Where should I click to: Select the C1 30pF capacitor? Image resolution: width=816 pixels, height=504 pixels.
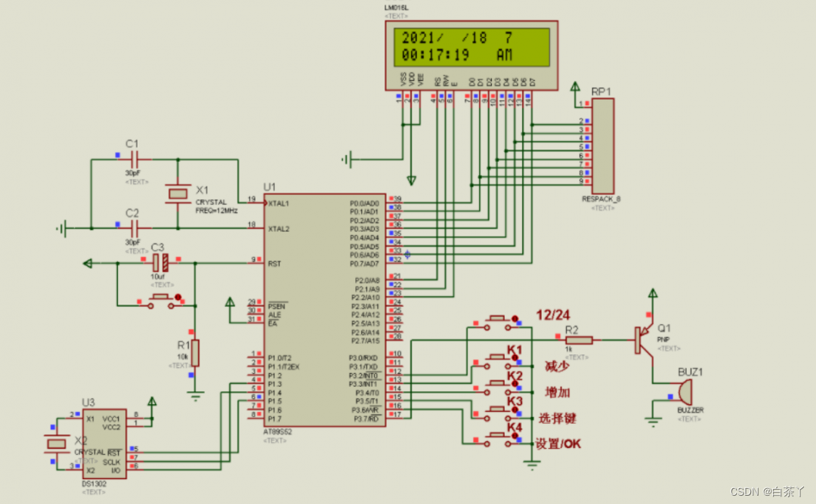(134, 159)
